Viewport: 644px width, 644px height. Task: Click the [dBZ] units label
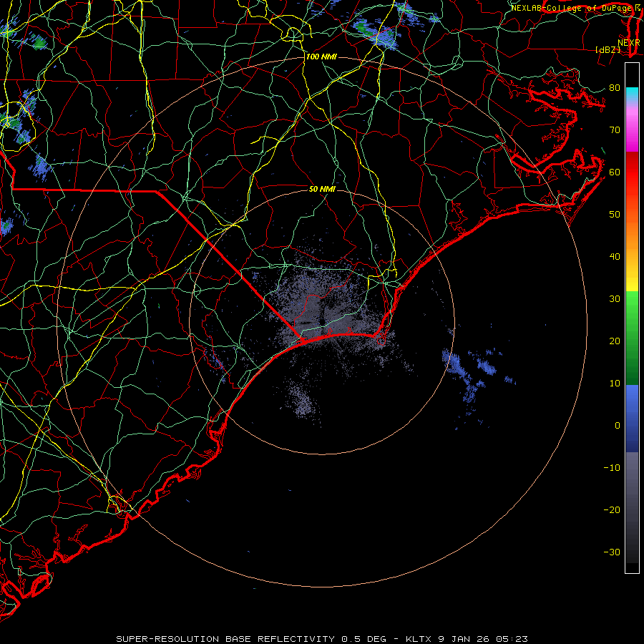(x=608, y=50)
